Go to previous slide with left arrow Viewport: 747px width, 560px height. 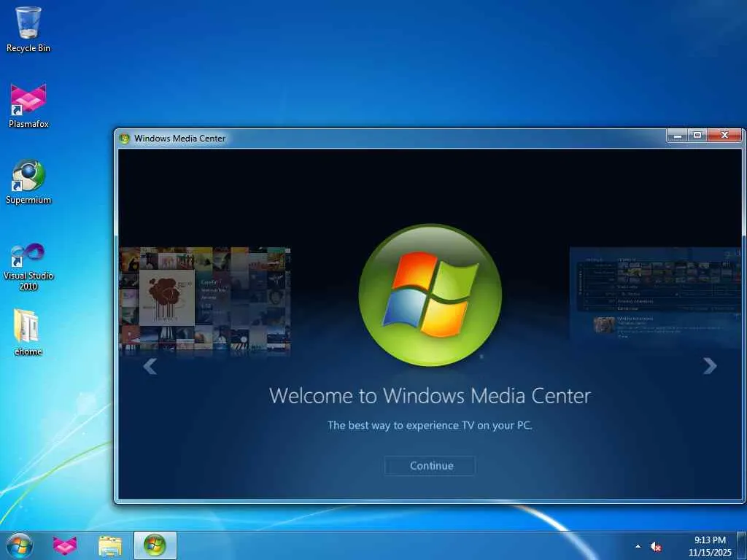tap(150, 366)
